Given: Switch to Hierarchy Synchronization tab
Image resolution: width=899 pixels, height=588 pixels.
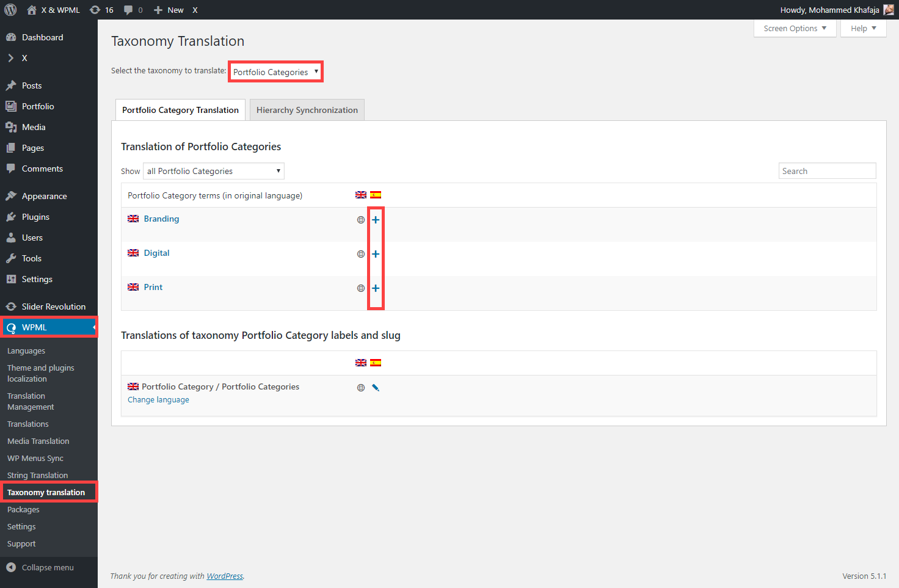Looking at the screenshot, I should (307, 110).
